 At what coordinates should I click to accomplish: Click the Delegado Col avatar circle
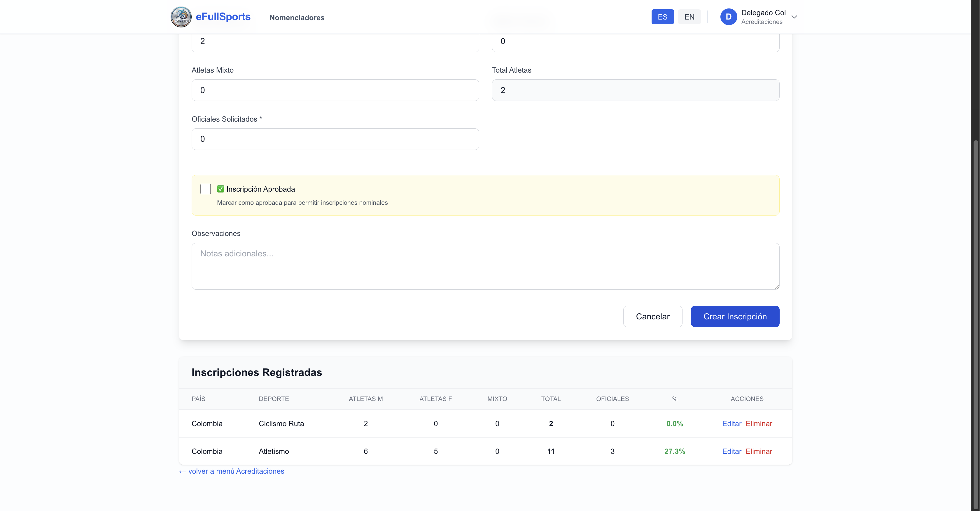(728, 17)
